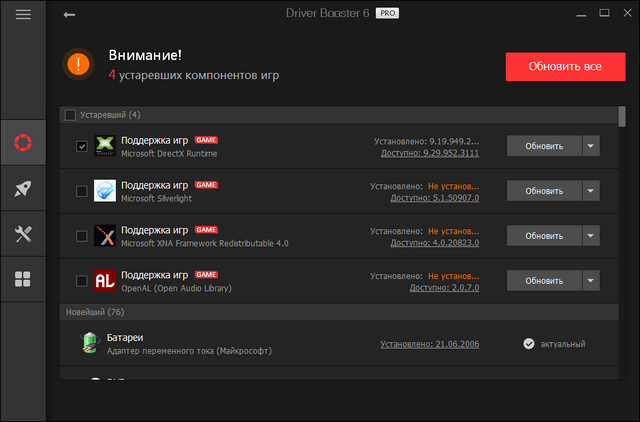Image resolution: width=640 pixels, height=422 pixels.
Task: Open the rocket Boost sidebar section
Action: (23, 188)
